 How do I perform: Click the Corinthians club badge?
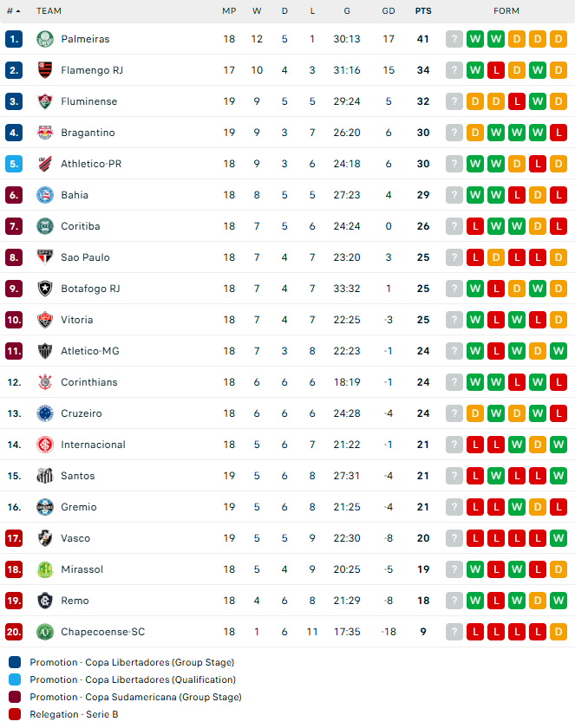pos(45,382)
